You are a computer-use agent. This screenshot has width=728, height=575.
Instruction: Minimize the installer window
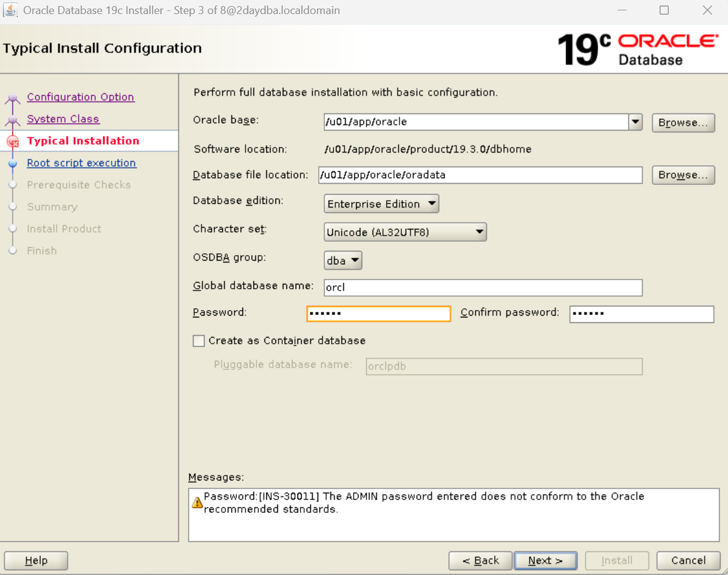pyautogui.click(x=622, y=10)
